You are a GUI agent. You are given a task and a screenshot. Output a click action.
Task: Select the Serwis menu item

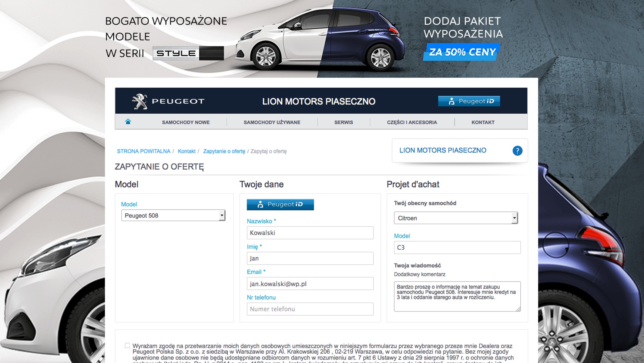click(343, 122)
